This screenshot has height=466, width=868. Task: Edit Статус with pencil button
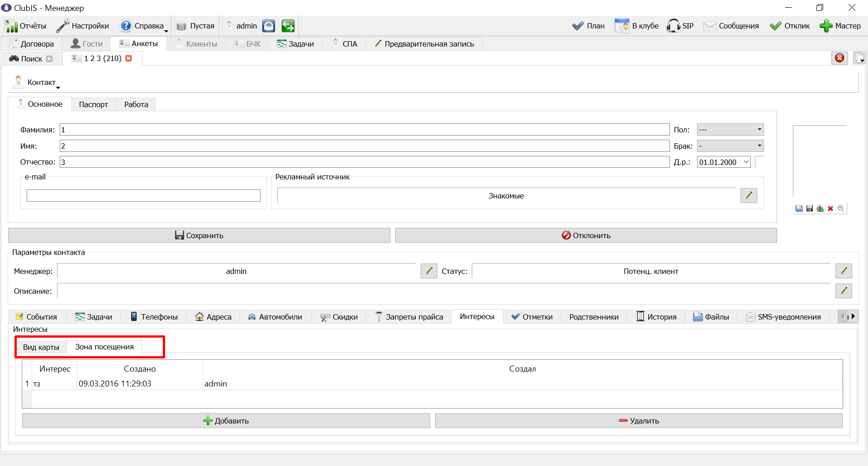coord(844,271)
